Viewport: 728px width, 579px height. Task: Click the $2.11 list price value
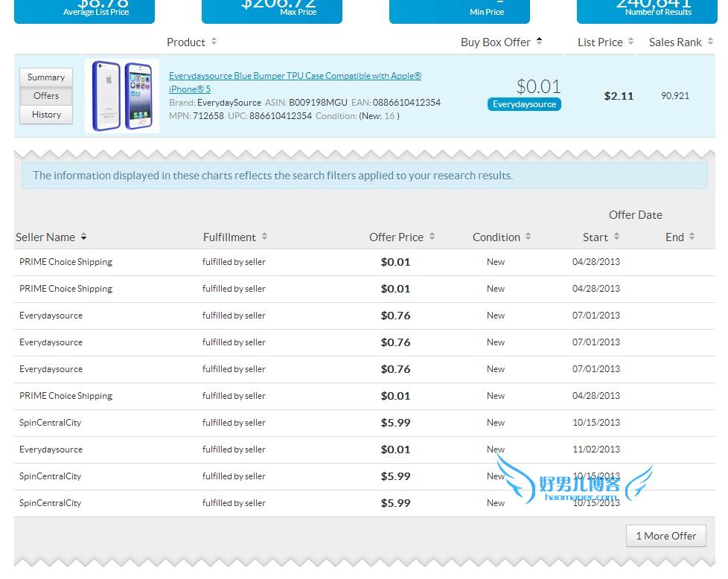click(x=619, y=96)
